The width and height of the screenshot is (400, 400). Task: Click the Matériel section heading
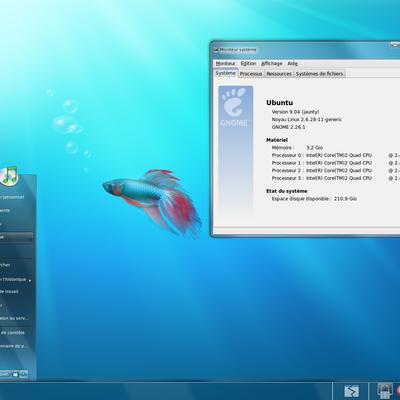pyautogui.click(x=277, y=140)
